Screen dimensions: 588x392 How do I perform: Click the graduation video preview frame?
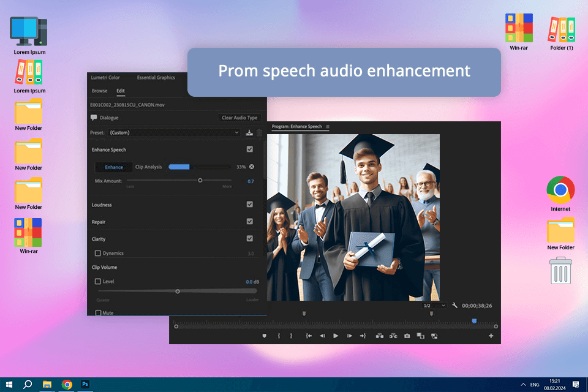pos(353,217)
